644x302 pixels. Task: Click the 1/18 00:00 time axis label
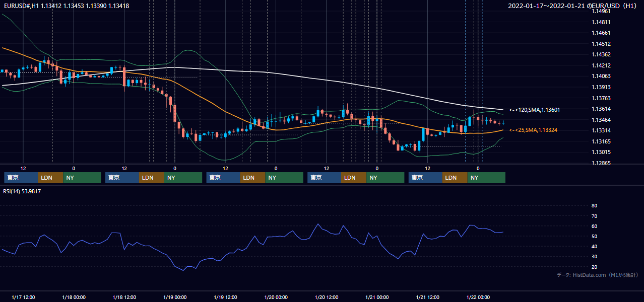pyautogui.click(x=74, y=297)
